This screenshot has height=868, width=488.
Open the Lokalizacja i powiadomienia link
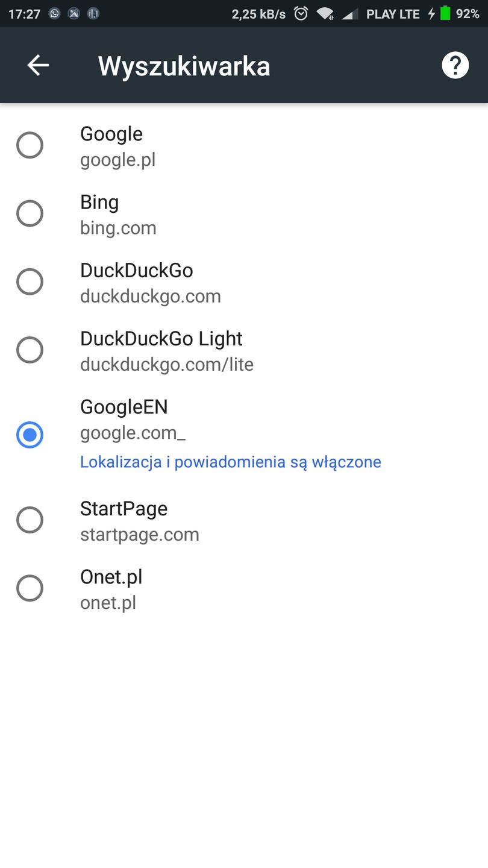click(230, 462)
